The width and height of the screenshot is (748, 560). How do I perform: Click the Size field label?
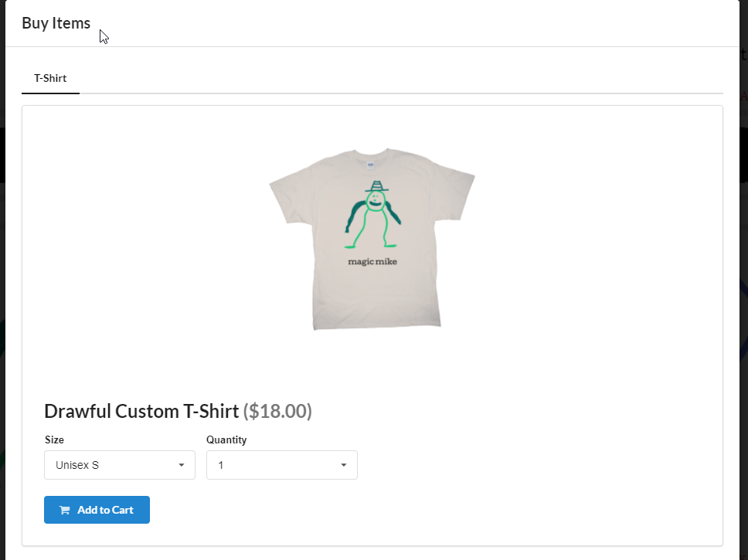tap(54, 440)
